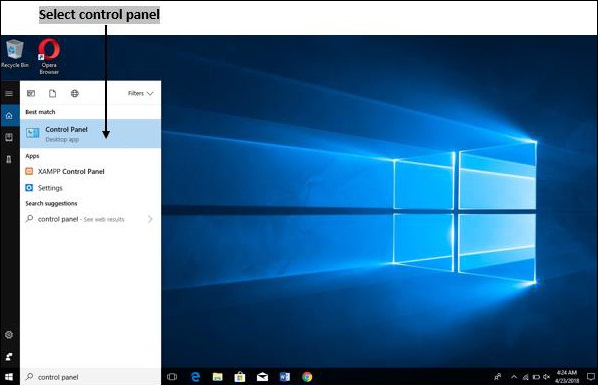The image size is (598, 385).
Task: Show hidden system tray icons
Action: pos(514,377)
